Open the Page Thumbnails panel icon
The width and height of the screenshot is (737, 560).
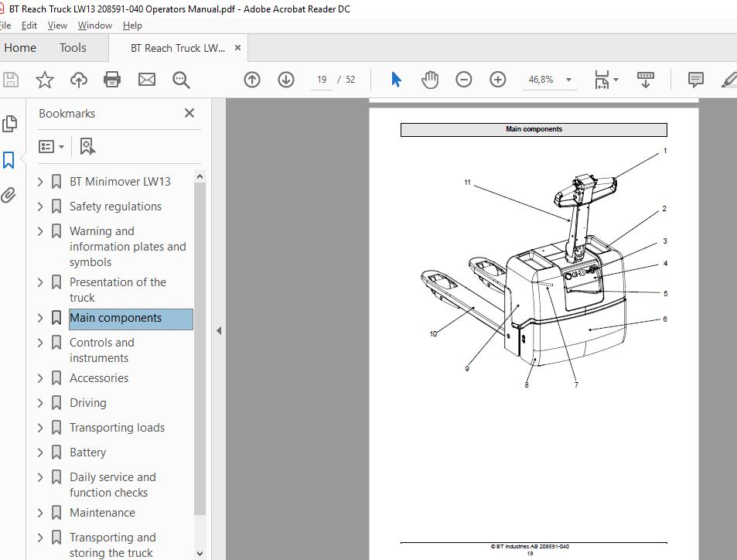[9, 124]
